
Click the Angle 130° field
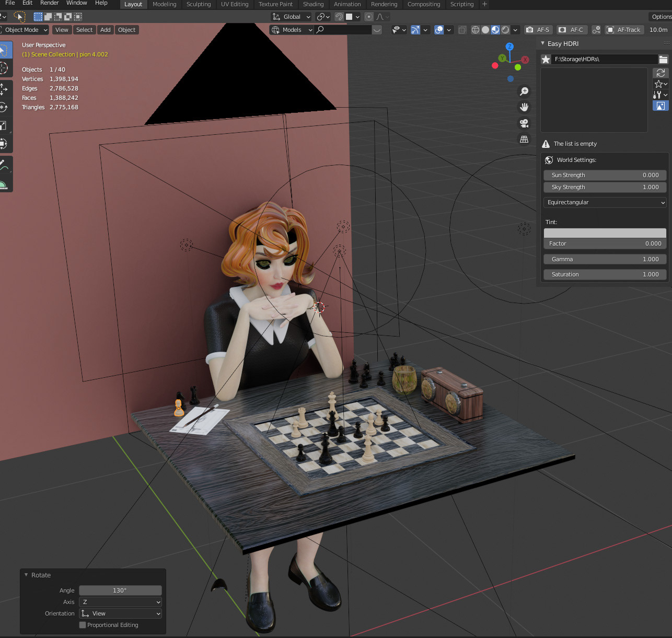tap(120, 590)
